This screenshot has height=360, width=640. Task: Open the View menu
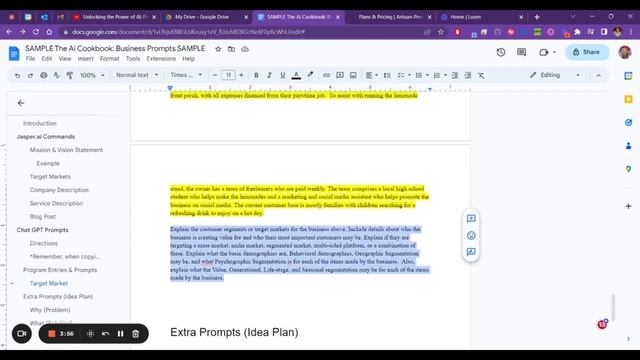[x=65, y=59]
